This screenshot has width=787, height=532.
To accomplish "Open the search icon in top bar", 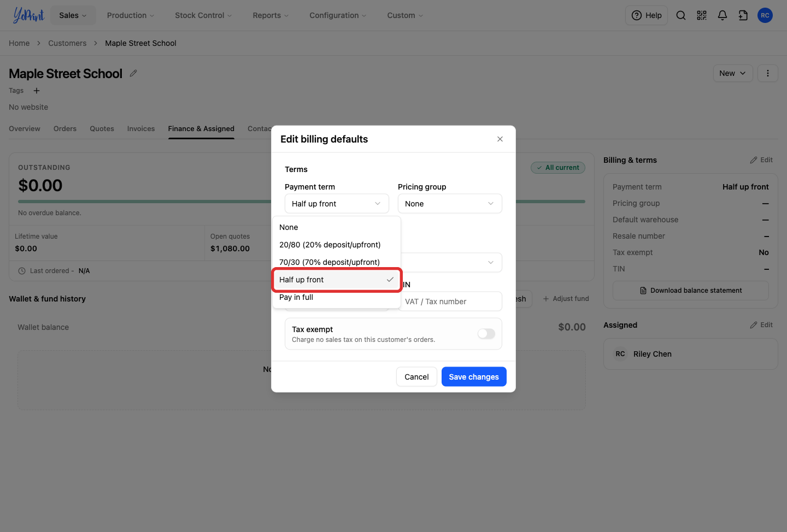I will (681, 15).
